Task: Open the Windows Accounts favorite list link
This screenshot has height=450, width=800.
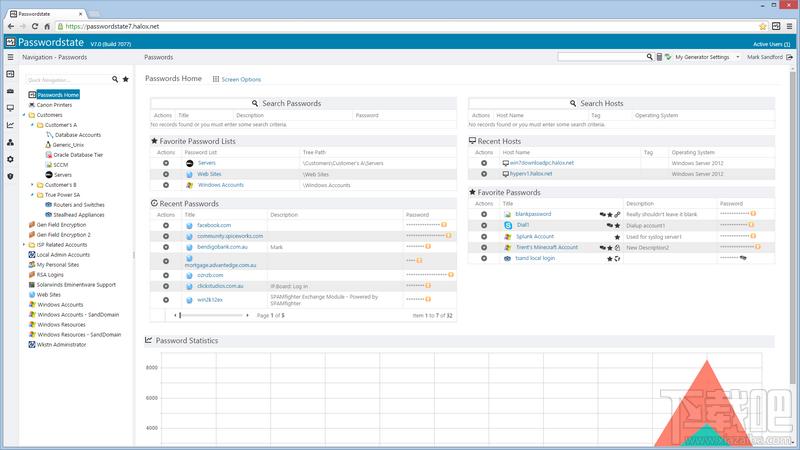Action: pos(220,185)
